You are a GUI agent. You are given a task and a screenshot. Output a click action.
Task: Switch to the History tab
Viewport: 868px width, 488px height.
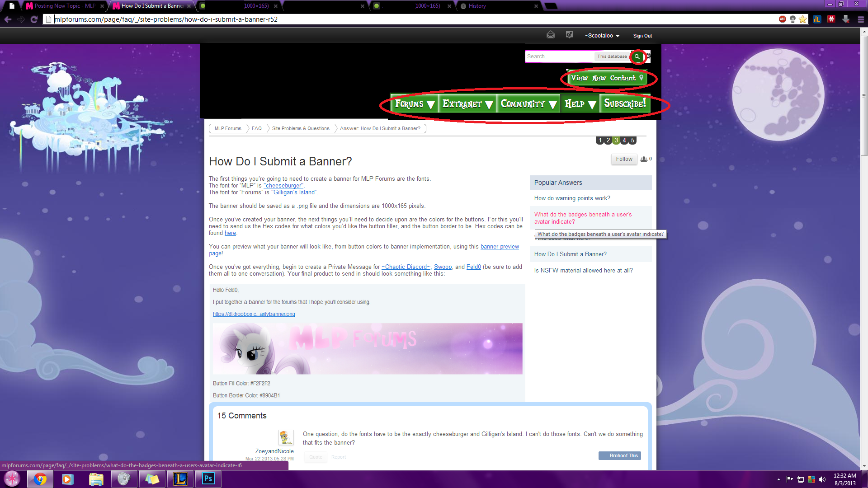click(499, 6)
